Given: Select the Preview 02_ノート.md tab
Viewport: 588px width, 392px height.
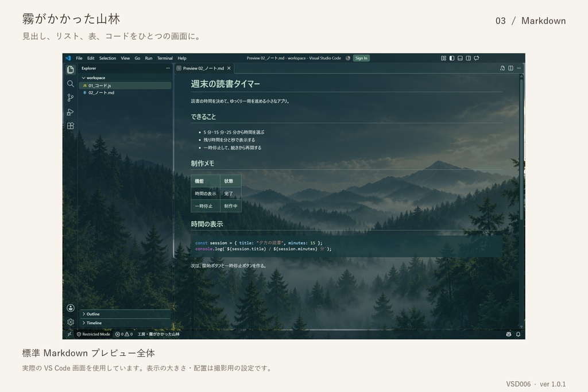Looking at the screenshot, I should pos(204,68).
